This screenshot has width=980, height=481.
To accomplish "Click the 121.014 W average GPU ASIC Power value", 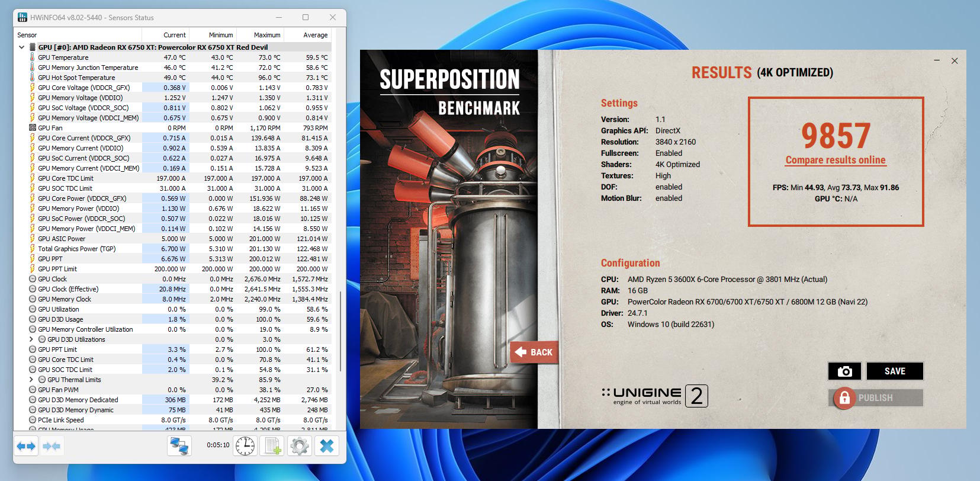I will point(312,239).
